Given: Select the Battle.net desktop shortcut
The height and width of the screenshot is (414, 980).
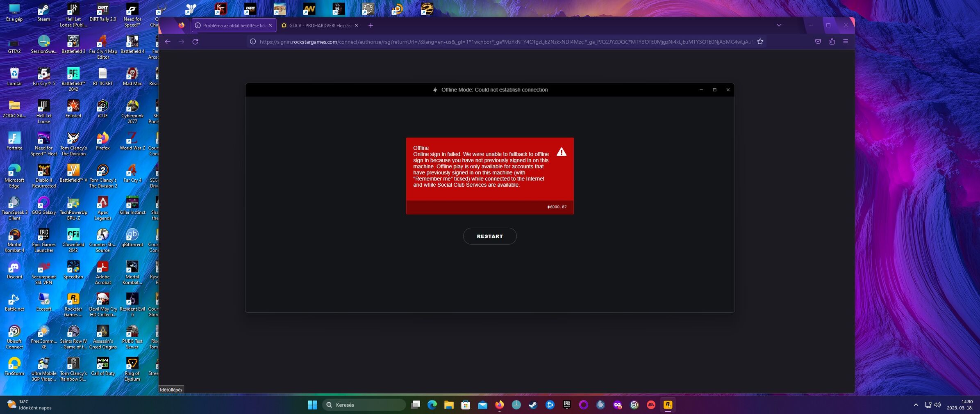Looking at the screenshot, I should pyautogui.click(x=14, y=303).
